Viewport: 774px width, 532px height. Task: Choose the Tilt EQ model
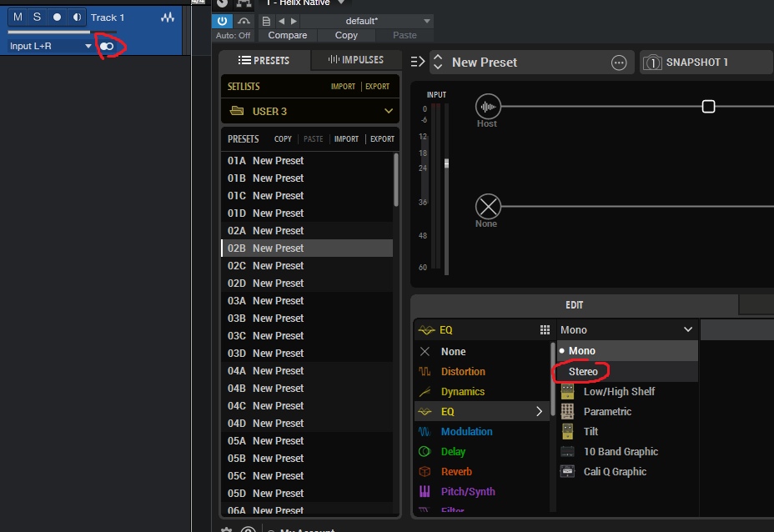click(627, 432)
